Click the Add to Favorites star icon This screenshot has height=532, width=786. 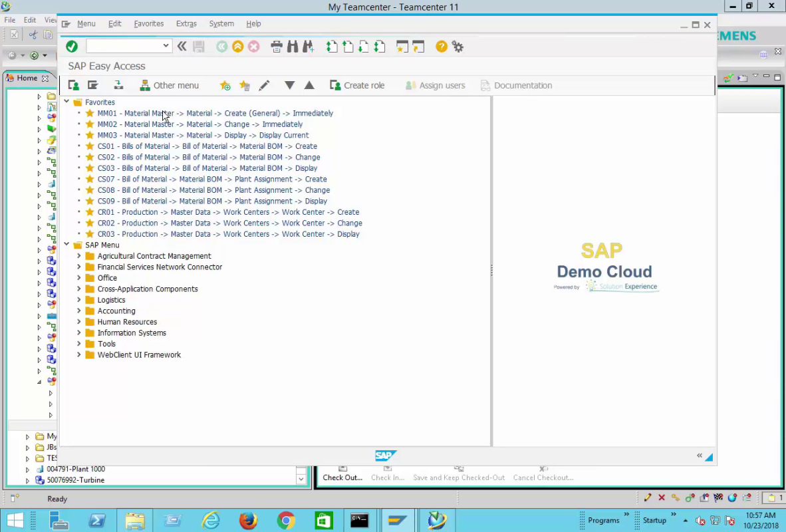(x=225, y=85)
